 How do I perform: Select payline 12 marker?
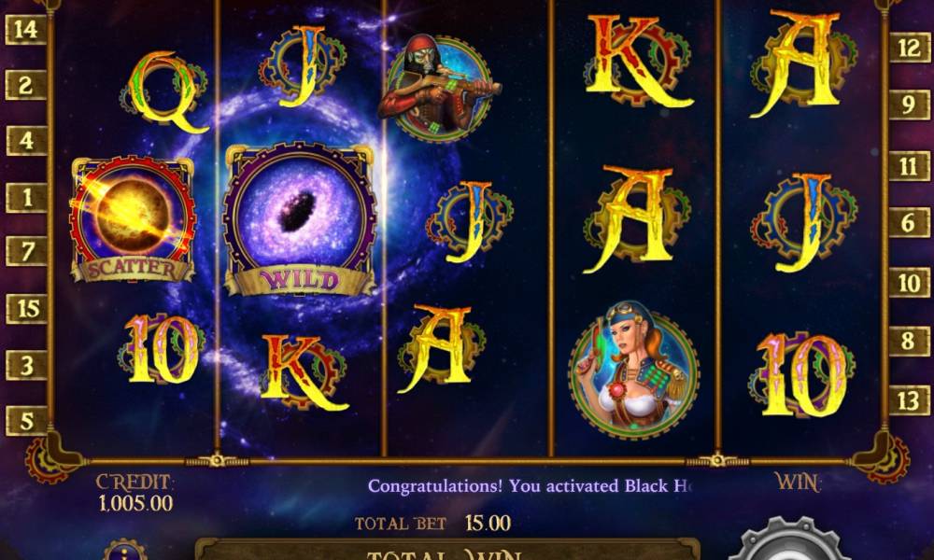click(909, 48)
